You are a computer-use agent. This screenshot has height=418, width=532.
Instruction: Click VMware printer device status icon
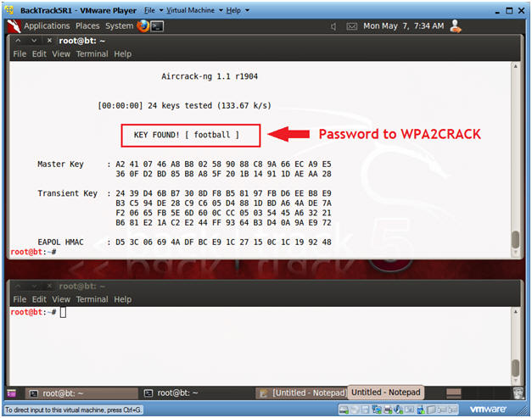[388, 410]
